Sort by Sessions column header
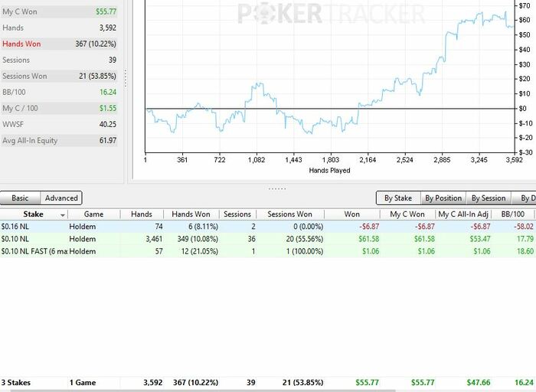The height and width of the screenshot is (392, 536). point(237,214)
